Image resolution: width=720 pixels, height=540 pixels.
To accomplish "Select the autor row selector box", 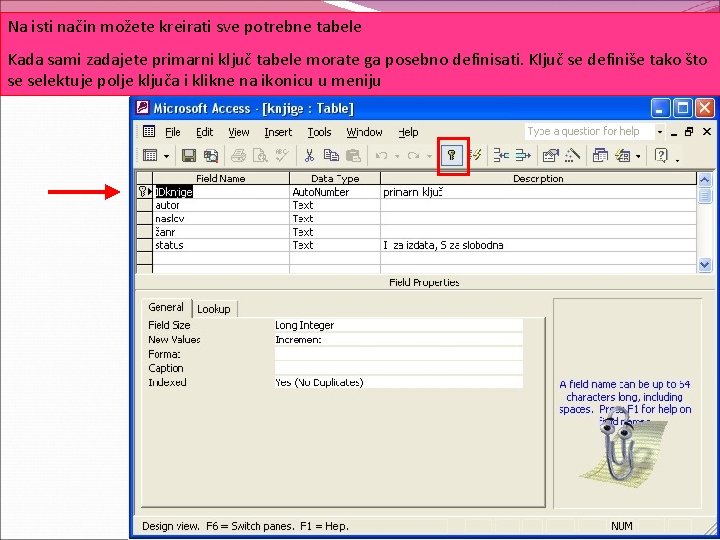I will pos(145,205).
